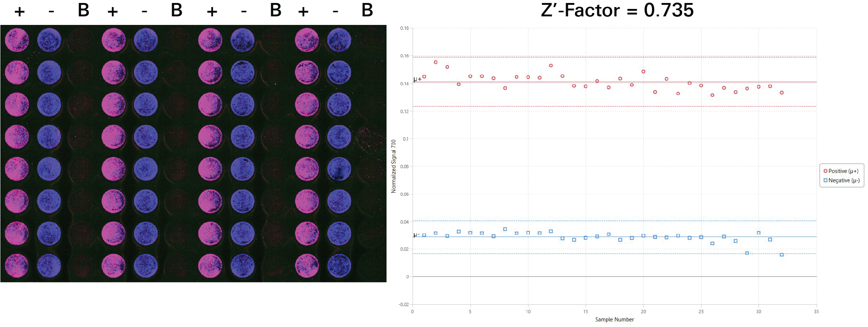
Task: Select the negative square at sample 29
Action: coord(747,253)
